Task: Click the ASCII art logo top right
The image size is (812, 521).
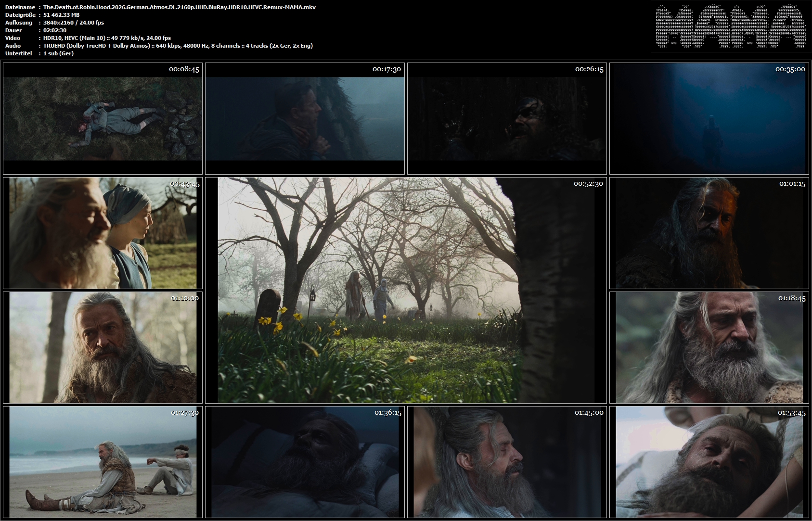Action: point(731,26)
